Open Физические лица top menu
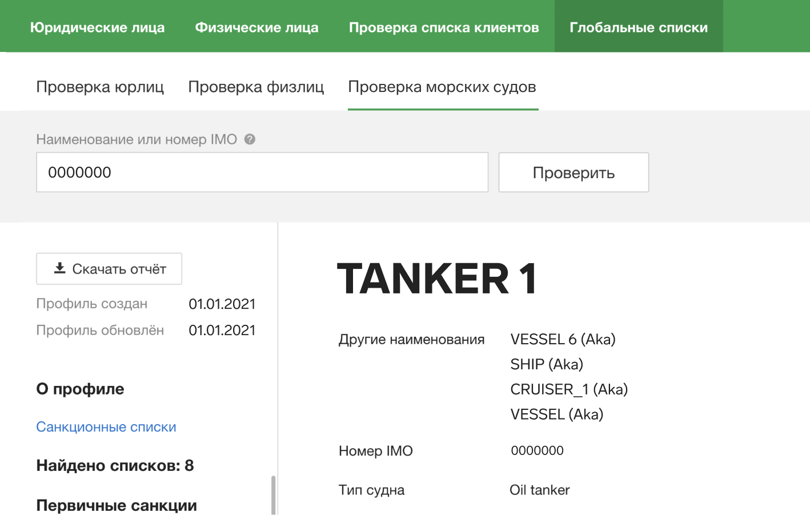 [257, 27]
